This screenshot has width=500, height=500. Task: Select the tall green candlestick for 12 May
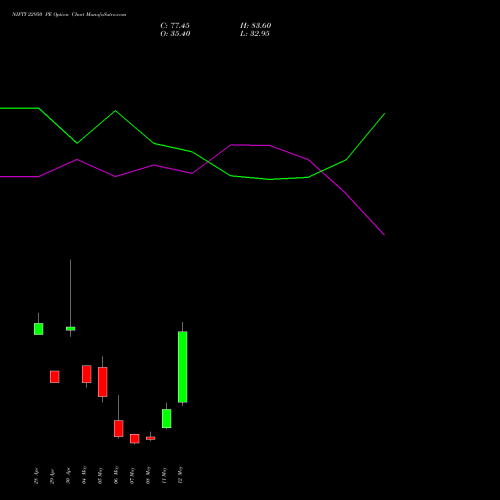point(182,367)
